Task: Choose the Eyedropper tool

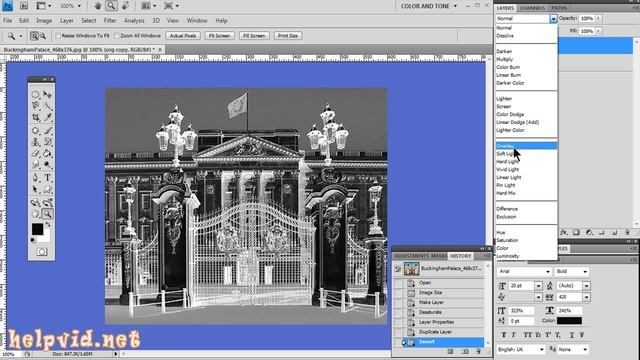Action: tap(47, 118)
